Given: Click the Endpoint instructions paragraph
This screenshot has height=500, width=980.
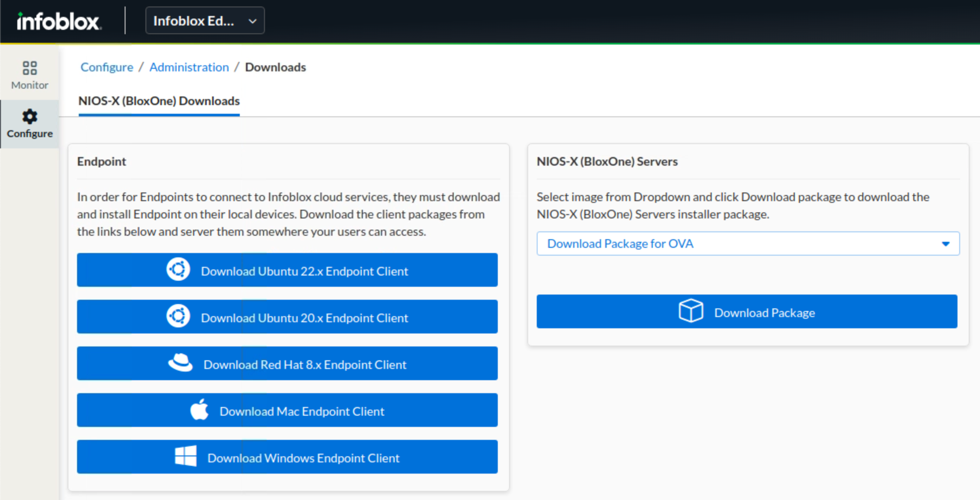Looking at the screenshot, I should pos(289,214).
